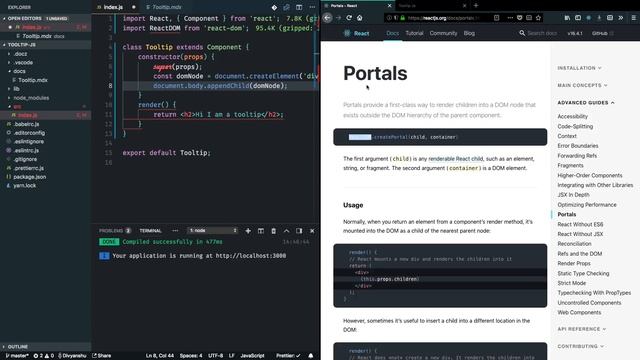The width and height of the screenshot is (640, 360).
Task: Select the index.js editor tab
Action: 113,7
